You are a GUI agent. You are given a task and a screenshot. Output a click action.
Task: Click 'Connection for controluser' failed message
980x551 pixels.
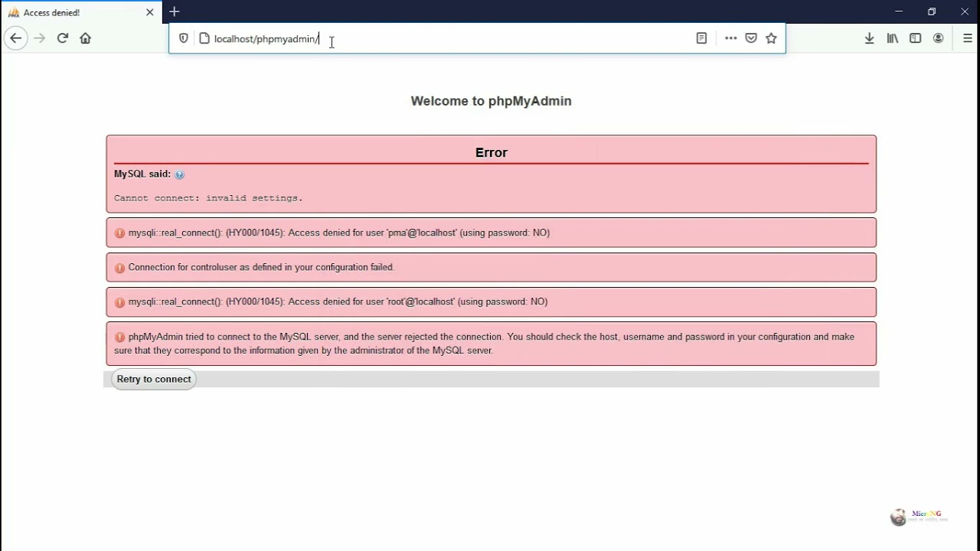coord(261,267)
